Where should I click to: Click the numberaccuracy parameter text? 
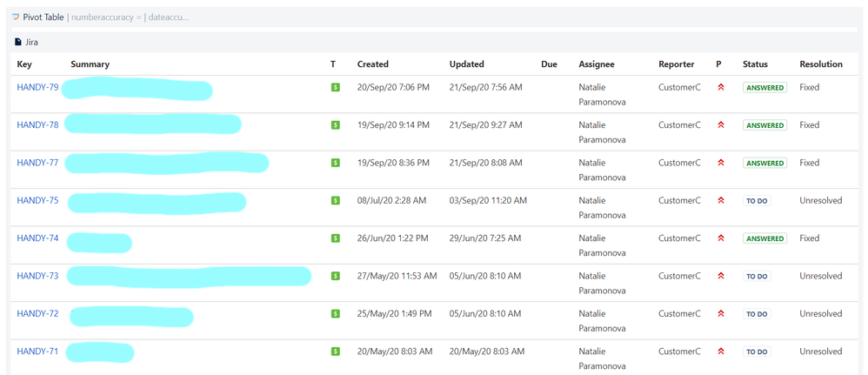coord(104,17)
